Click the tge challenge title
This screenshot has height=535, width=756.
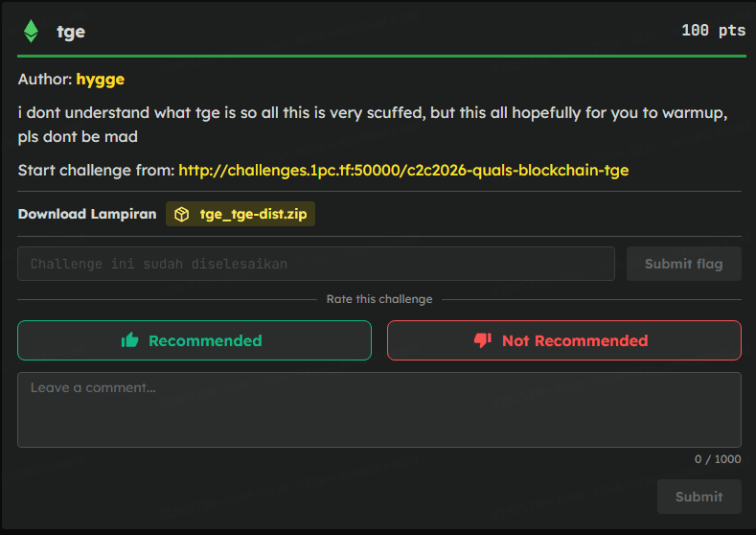coord(71,31)
